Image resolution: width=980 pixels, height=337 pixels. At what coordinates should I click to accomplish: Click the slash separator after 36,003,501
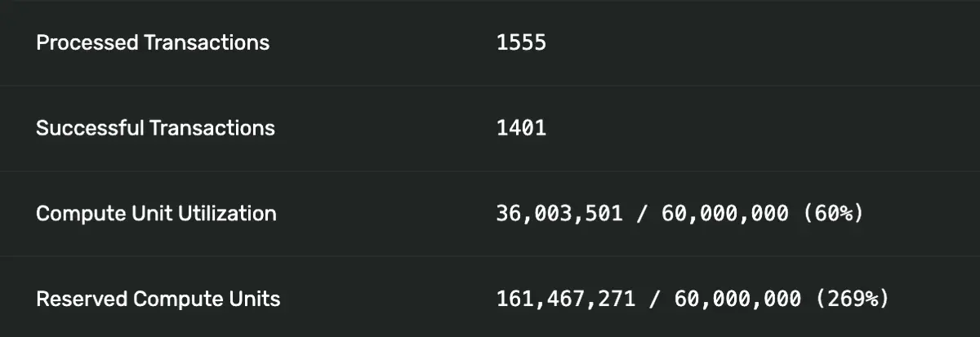[x=642, y=214]
